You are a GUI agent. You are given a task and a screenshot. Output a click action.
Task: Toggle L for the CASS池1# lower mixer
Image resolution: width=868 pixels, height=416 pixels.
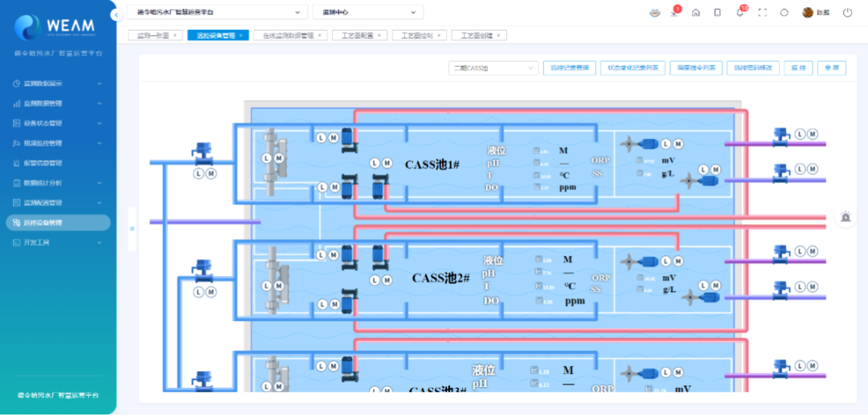coord(703,170)
